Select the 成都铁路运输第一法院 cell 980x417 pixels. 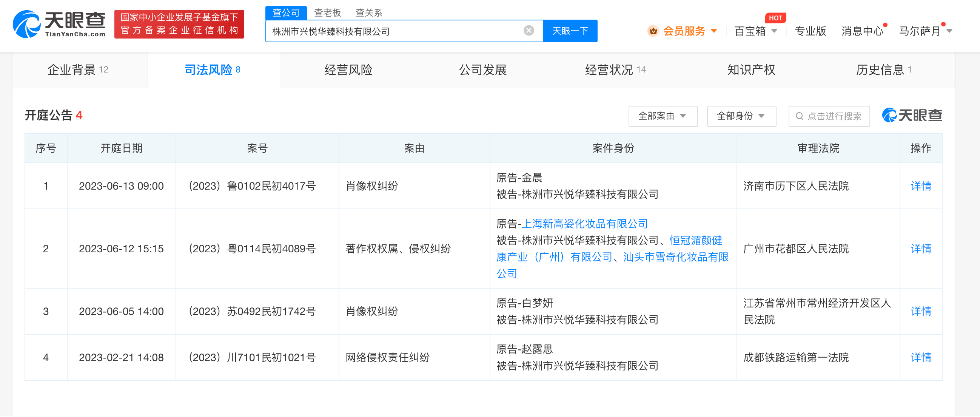pos(818,358)
